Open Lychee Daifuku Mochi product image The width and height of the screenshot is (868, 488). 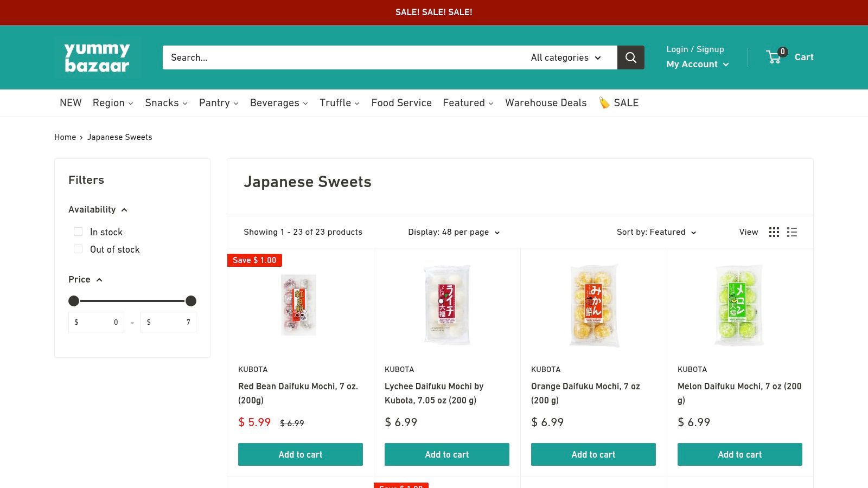[x=447, y=305]
